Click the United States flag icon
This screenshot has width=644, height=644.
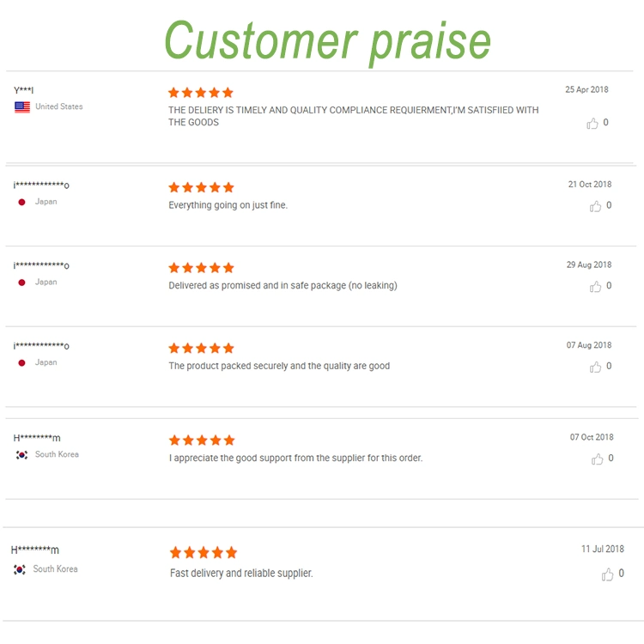tap(22, 107)
